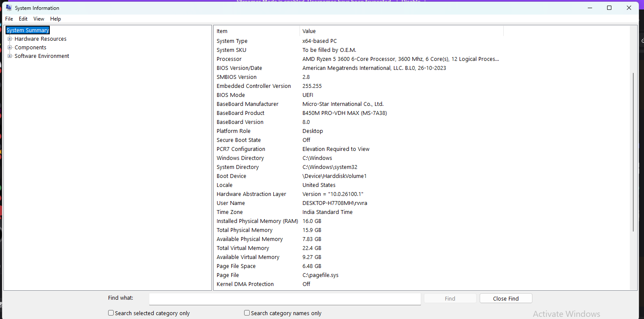The width and height of the screenshot is (644, 319).
Task: Click the C:\Windows\system32 value
Action: pyautogui.click(x=330, y=167)
